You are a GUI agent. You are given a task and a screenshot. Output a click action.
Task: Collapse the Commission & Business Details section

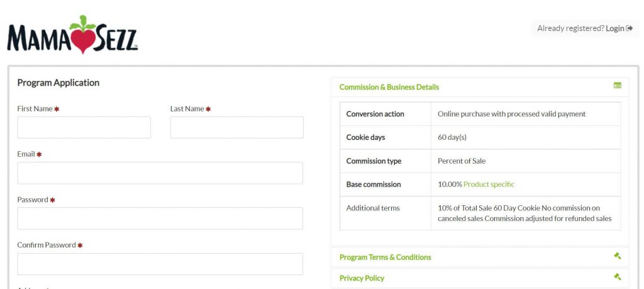coord(480,87)
